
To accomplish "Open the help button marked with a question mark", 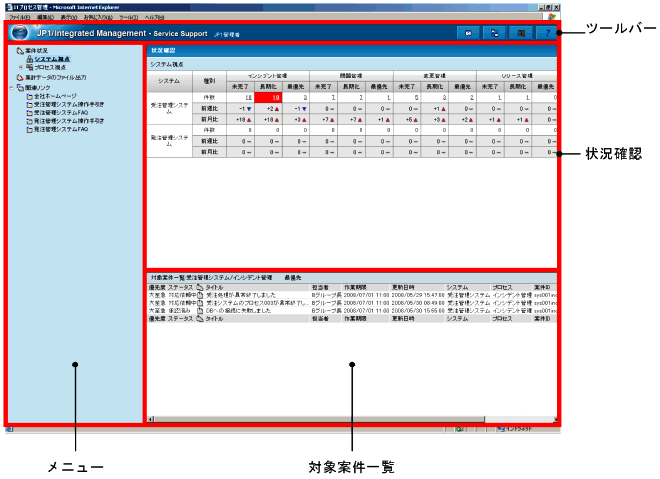I will (547, 33).
